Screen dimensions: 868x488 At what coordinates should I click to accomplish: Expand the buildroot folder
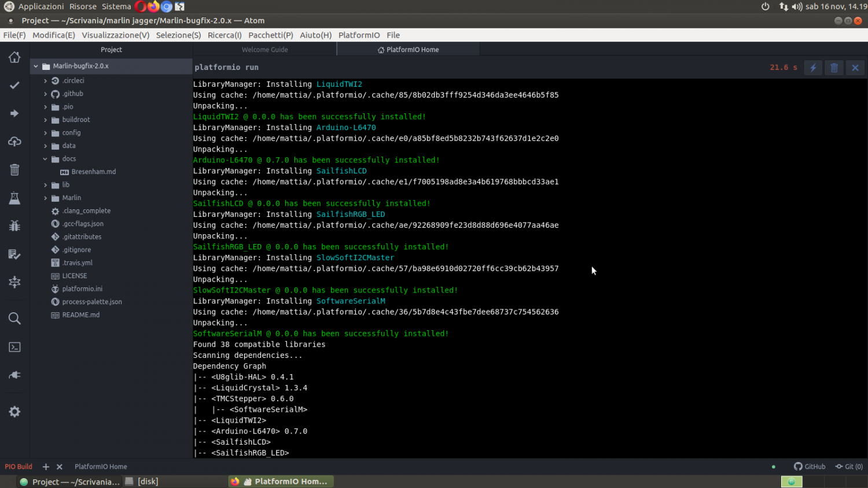click(x=46, y=120)
